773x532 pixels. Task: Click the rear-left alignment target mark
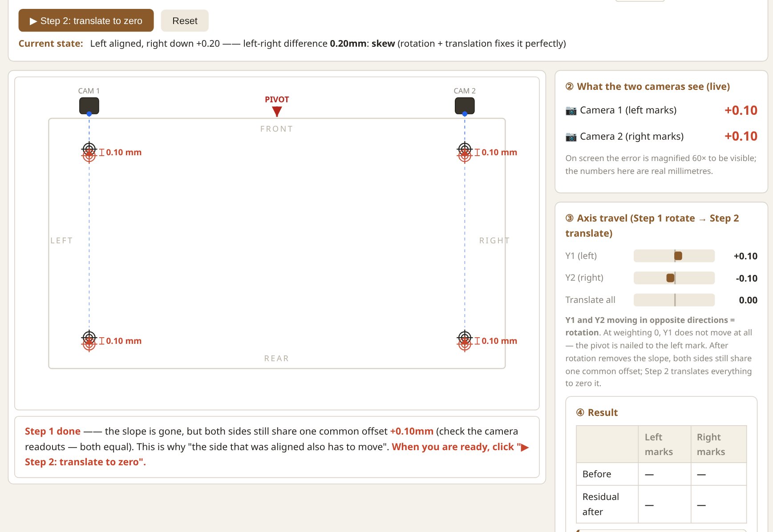[x=89, y=341]
